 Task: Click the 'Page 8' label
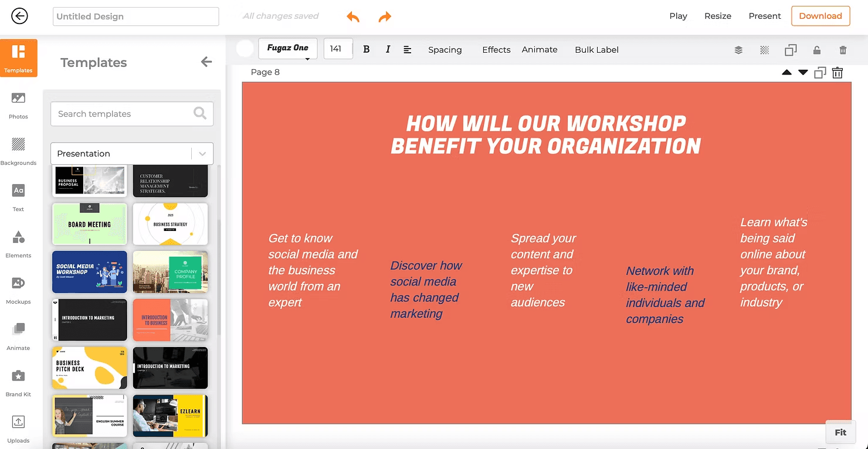tap(265, 72)
